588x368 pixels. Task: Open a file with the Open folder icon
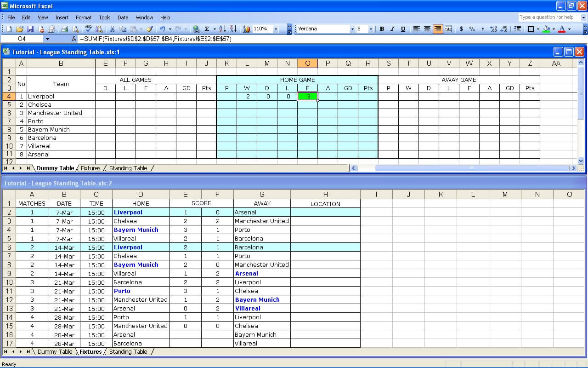point(19,29)
